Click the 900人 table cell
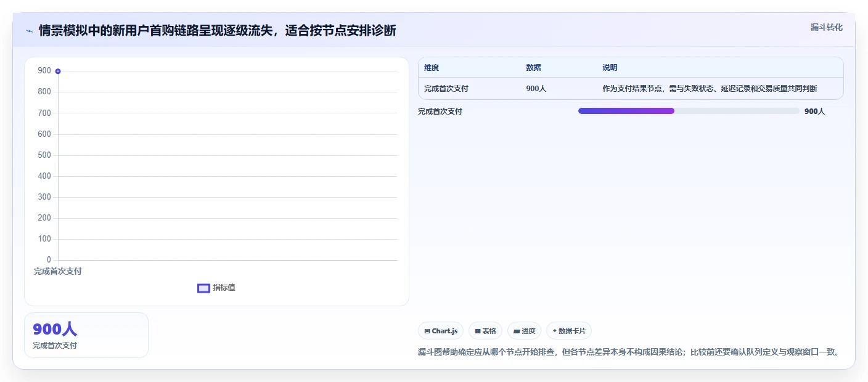 coord(536,89)
